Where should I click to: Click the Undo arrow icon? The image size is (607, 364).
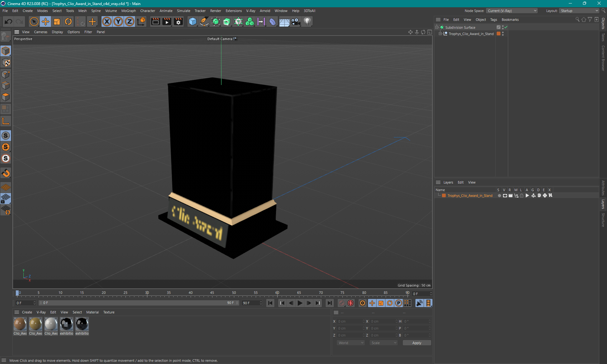9,21
